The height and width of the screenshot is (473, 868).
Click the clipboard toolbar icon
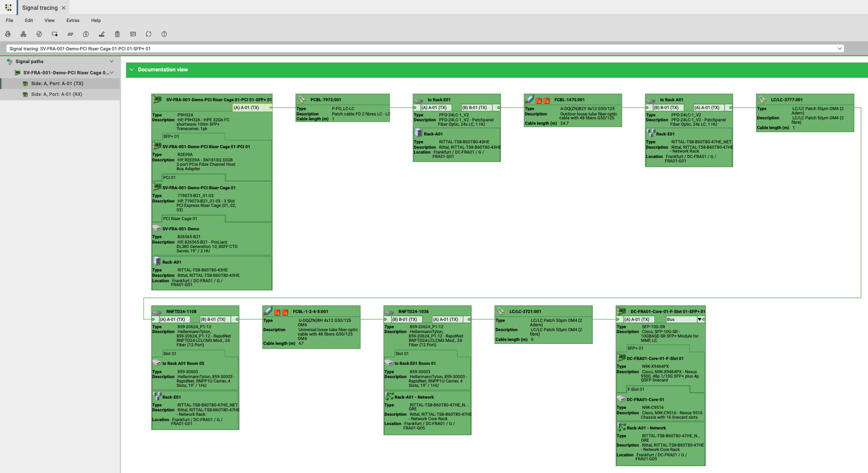[x=117, y=34]
